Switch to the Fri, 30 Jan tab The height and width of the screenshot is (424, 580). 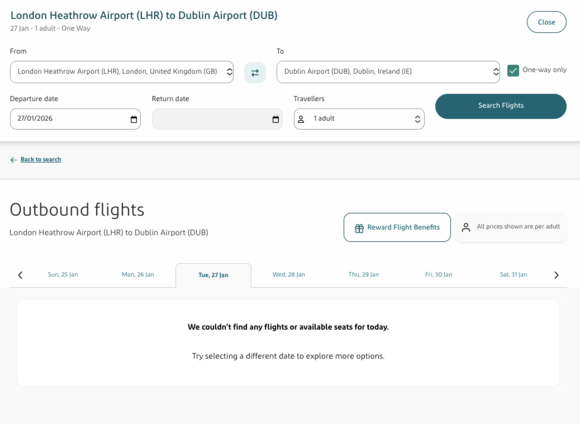[438, 275]
